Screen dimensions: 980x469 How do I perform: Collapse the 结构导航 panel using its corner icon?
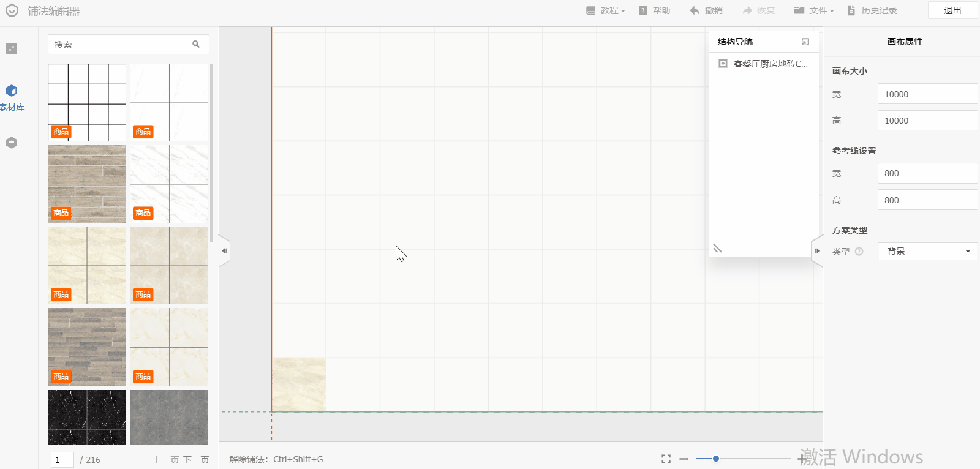[805, 42]
